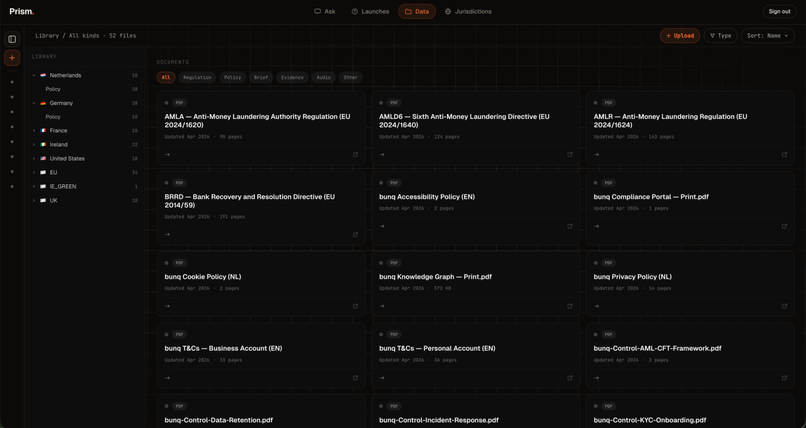Screen dimensions: 806x428
Task: Click external-open icon on AMLR card
Action: coord(784,155)
